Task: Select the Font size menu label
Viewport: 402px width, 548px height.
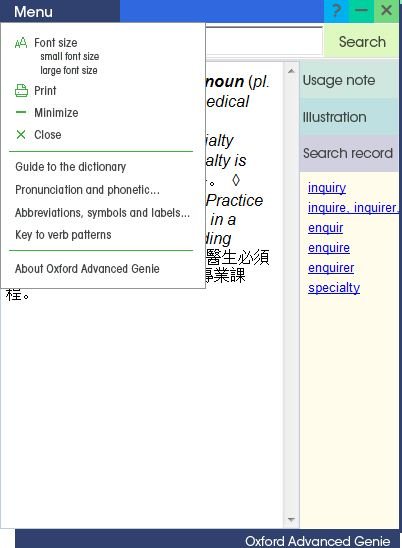Action: (x=56, y=43)
